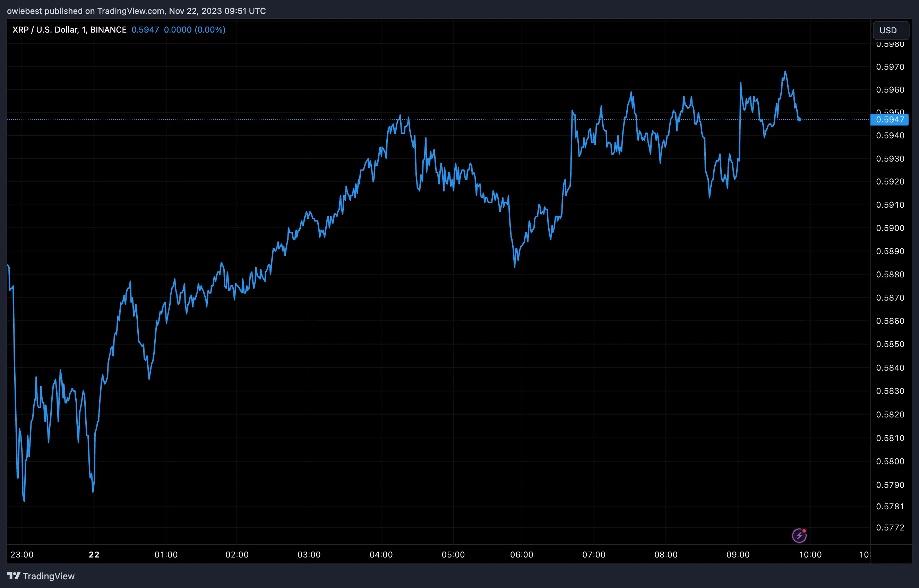Click the 10:00 label on the time axis

point(811,555)
